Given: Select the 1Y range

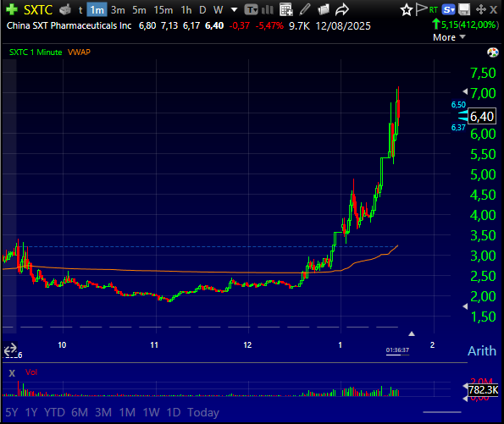Looking at the screenshot, I should [31, 412].
